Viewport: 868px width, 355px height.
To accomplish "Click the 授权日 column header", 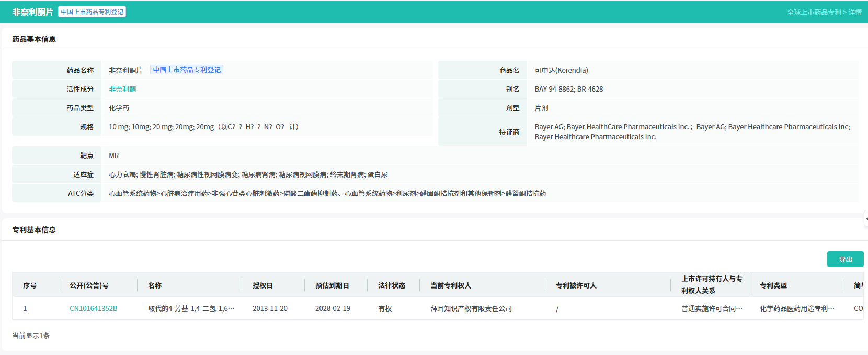I will tap(262, 285).
